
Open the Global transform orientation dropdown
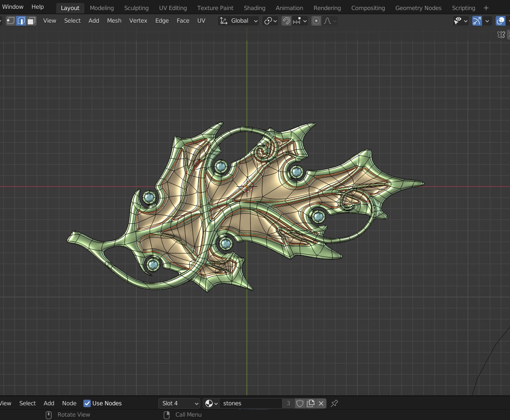[239, 21]
